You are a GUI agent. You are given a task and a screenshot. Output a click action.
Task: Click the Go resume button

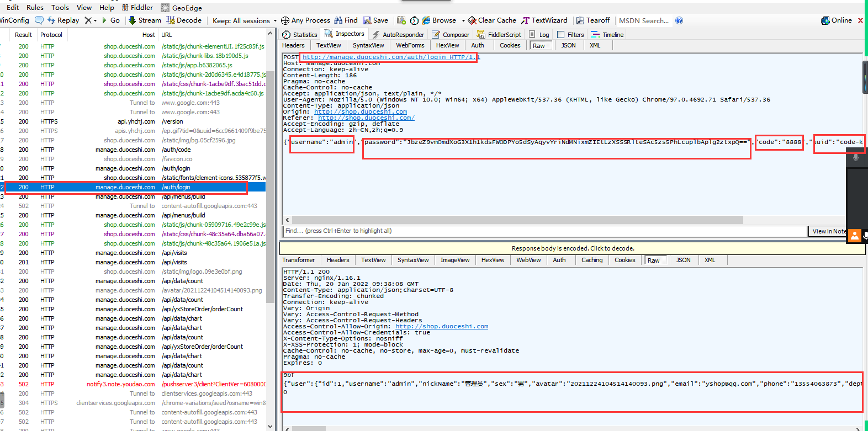click(x=110, y=20)
